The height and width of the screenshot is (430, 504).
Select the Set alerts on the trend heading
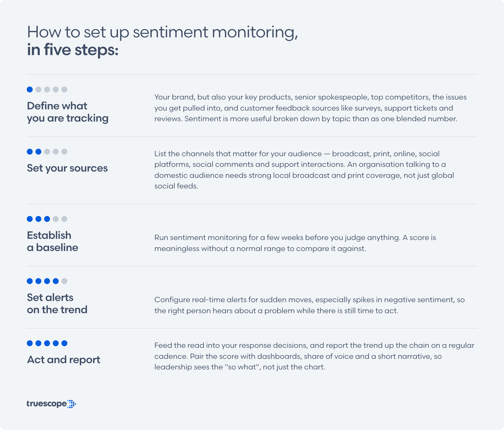coord(57,304)
